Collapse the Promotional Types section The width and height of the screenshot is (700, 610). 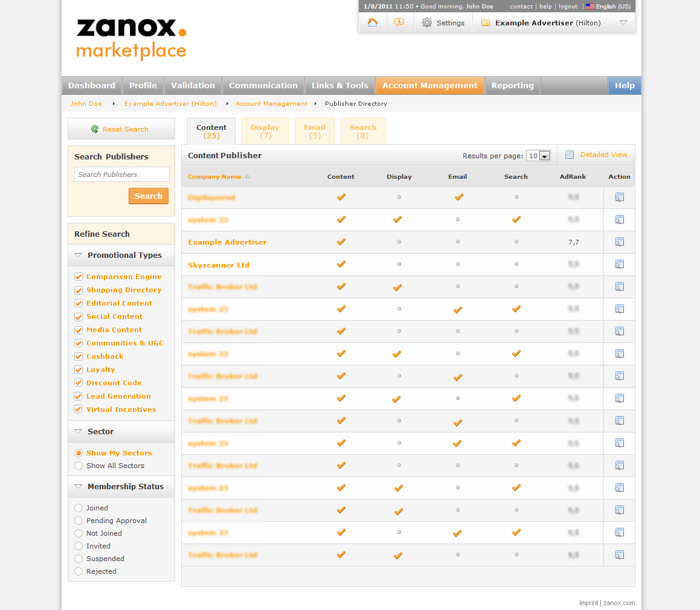point(78,255)
